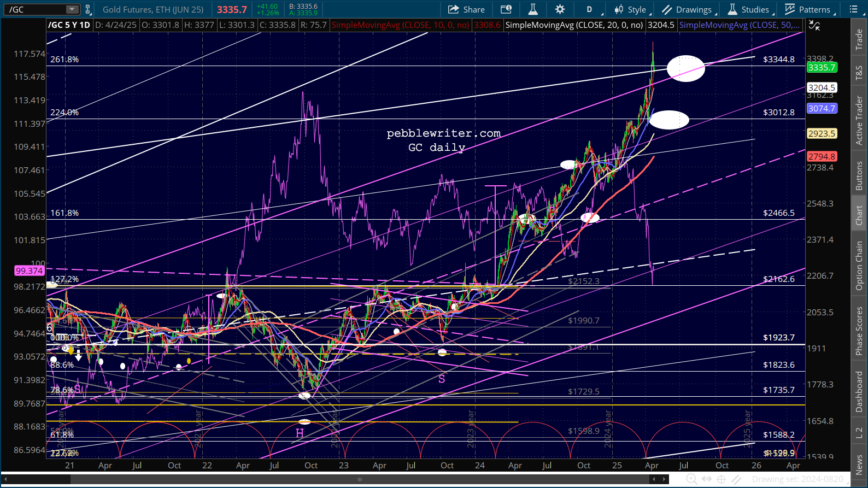Image resolution: width=868 pixels, height=488 pixels.
Task: Open the L2 side tab
Action: click(859, 432)
